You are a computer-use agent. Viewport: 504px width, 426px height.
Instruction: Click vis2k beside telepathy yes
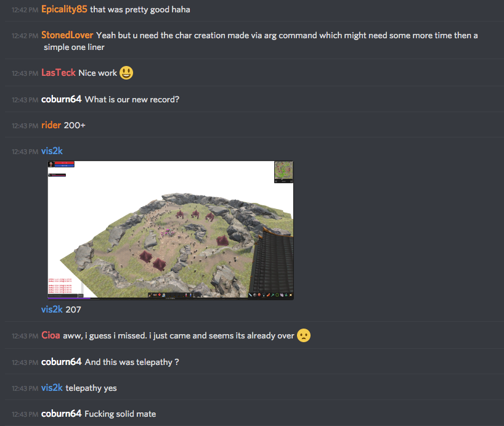pos(52,388)
